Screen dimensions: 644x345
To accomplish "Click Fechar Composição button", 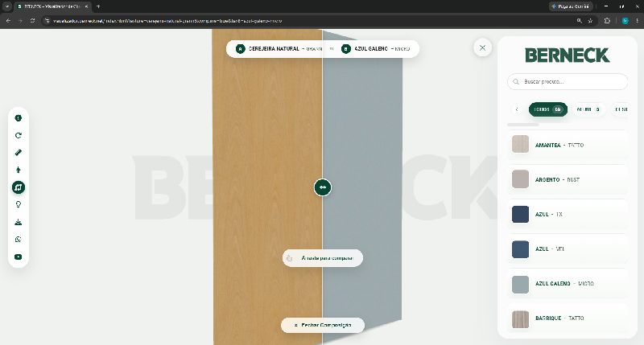I will pyautogui.click(x=323, y=325).
